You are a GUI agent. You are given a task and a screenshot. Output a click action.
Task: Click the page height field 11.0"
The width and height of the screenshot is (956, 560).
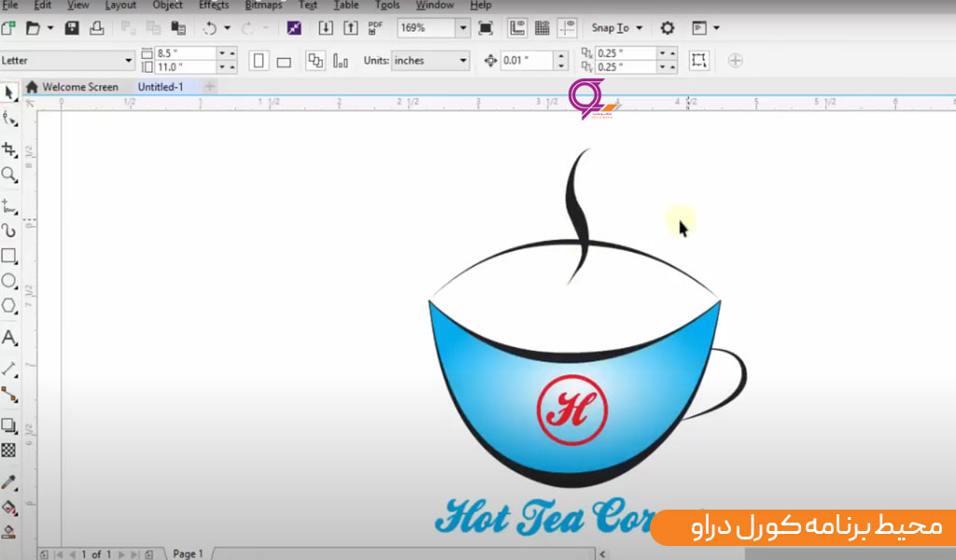[x=186, y=67]
